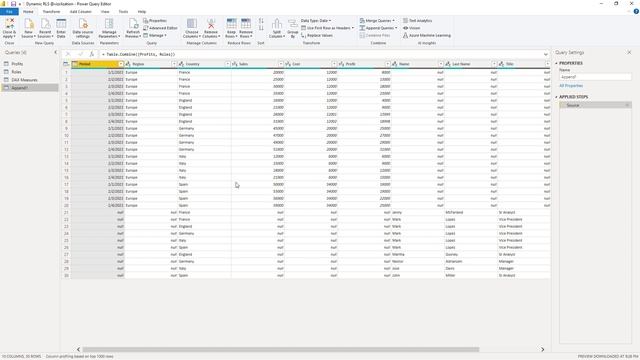Click the All Properties link
Viewport: 640px width, 360px height.
[x=571, y=86]
